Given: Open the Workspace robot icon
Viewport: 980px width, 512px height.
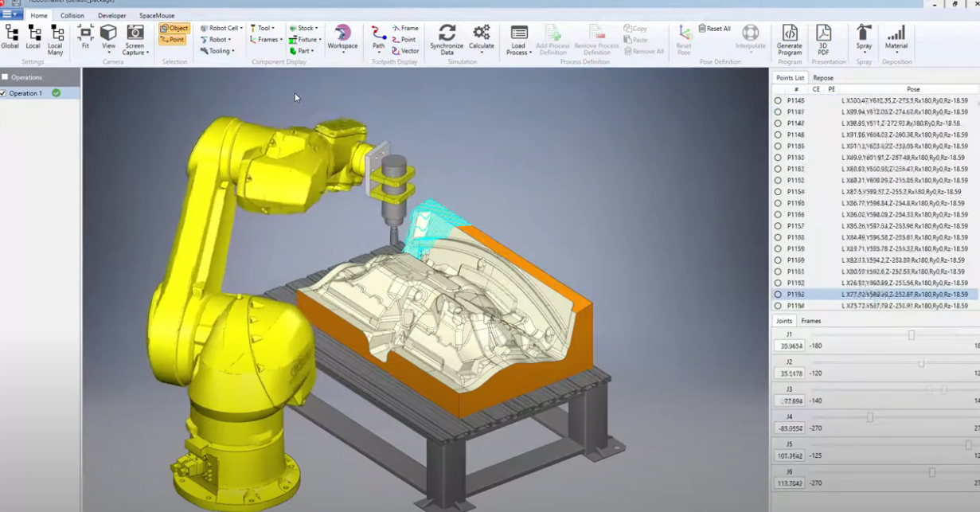Looking at the screenshot, I should point(342,33).
